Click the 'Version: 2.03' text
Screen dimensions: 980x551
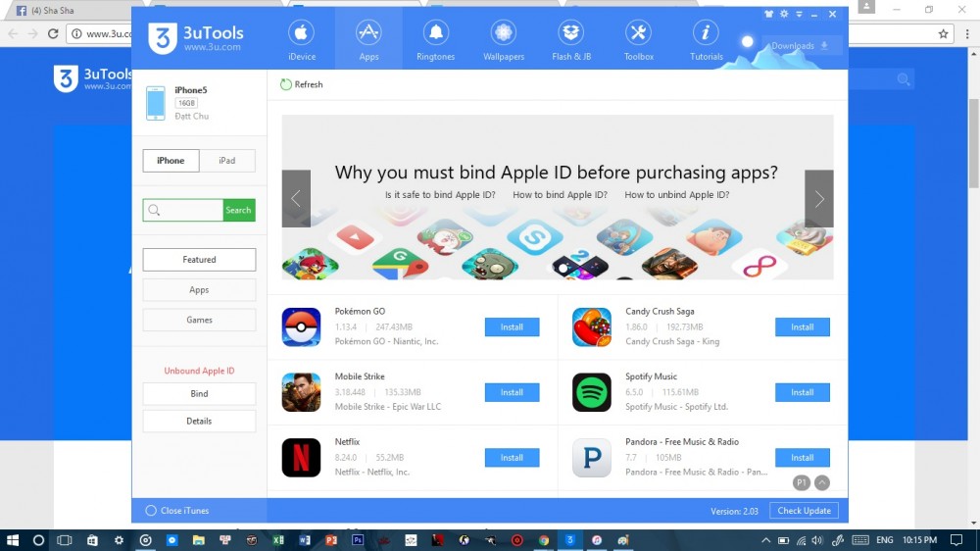(734, 512)
